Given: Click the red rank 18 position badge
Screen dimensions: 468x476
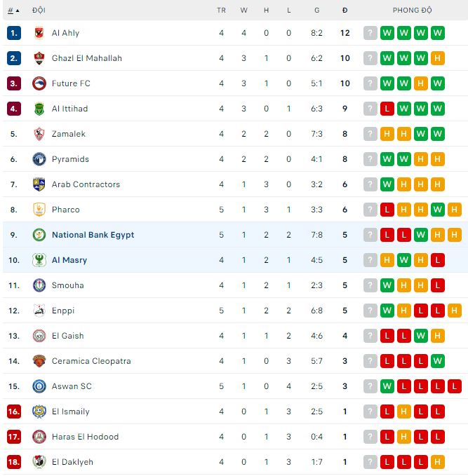Looking at the screenshot, I should (14, 462).
